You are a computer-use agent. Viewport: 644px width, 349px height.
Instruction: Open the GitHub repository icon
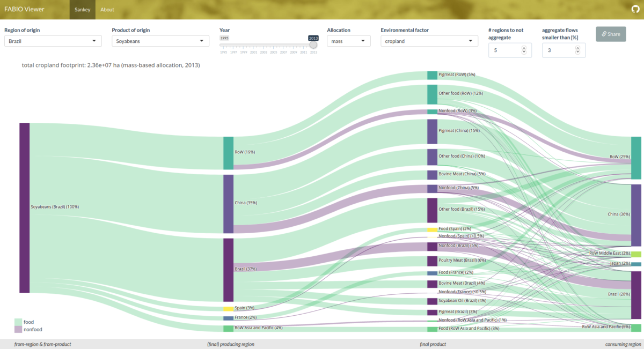point(635,10)
